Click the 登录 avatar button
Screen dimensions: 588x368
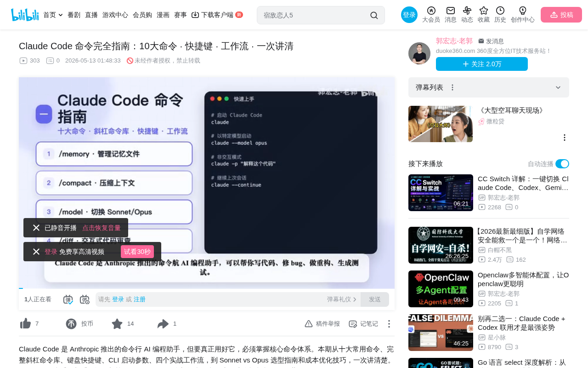[409, 15]
